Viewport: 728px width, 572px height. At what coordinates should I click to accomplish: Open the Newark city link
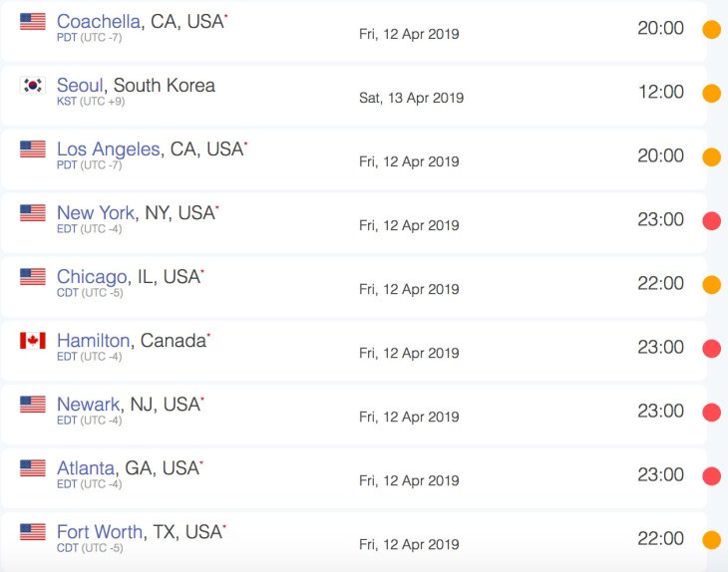coord(88,405)
